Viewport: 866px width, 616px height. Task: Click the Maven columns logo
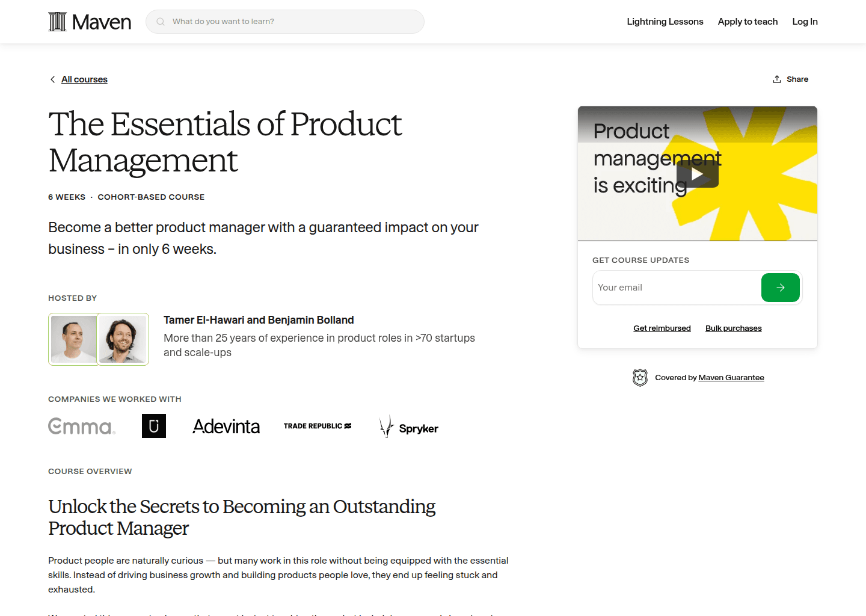pos(58,21)
